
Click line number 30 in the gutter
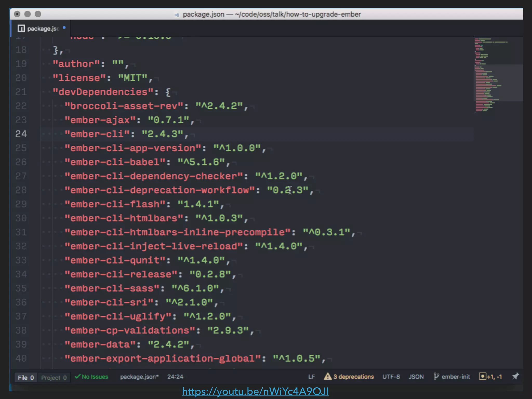(21, 218)
